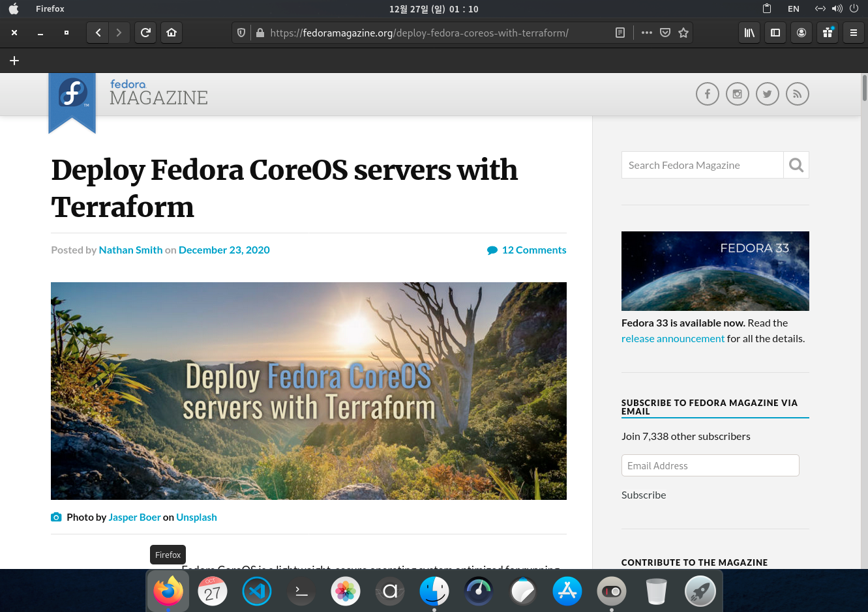Open Firefox in the dock

[x=168, y=591]
